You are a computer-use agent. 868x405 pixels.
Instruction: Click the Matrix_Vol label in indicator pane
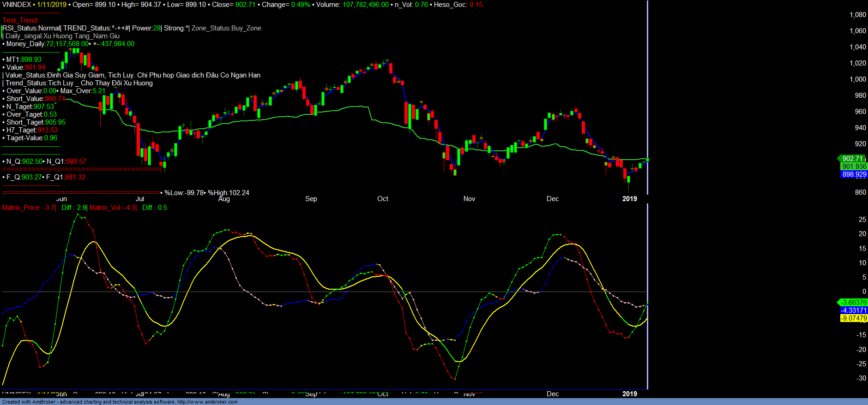(106, 208)
